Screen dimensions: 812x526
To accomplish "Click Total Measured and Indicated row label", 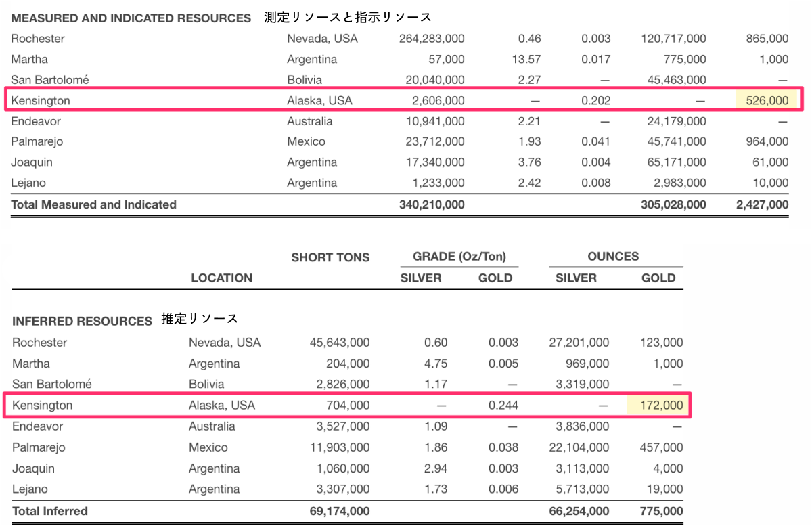I will (x=94, y=204).
